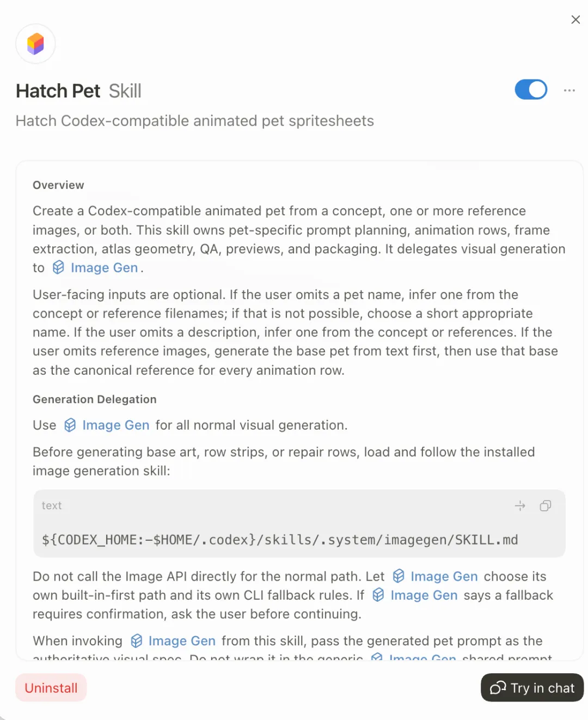The image size is (588, 720).
Task: Click Image Gen link after 'normal path. Let'
Action: point(444,577)
